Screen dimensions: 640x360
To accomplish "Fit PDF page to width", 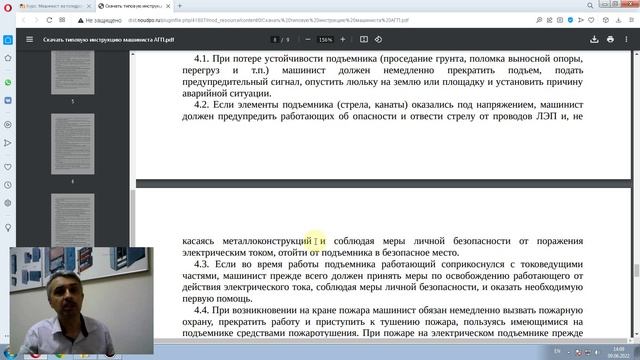I will tap(364, 40).
